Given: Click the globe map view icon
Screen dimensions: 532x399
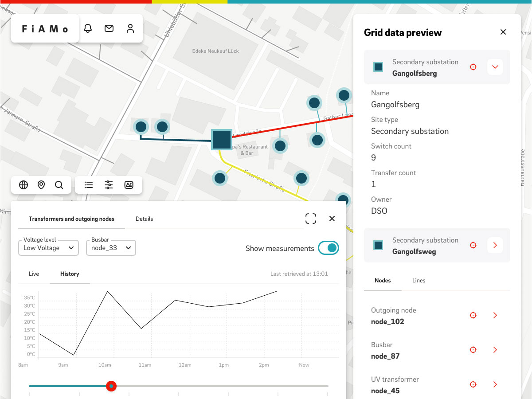Looking at the screenshot, I should [23, 185].
